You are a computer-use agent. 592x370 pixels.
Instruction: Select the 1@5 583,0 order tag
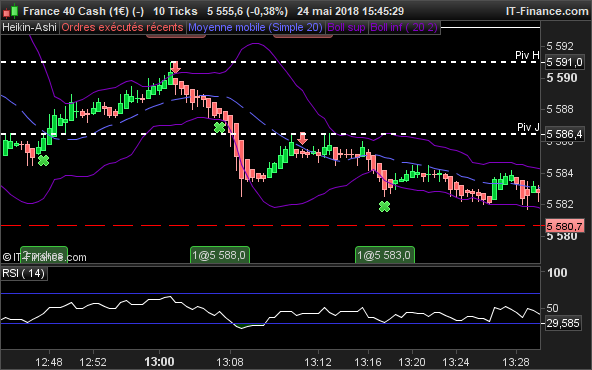tap(385, 255)
